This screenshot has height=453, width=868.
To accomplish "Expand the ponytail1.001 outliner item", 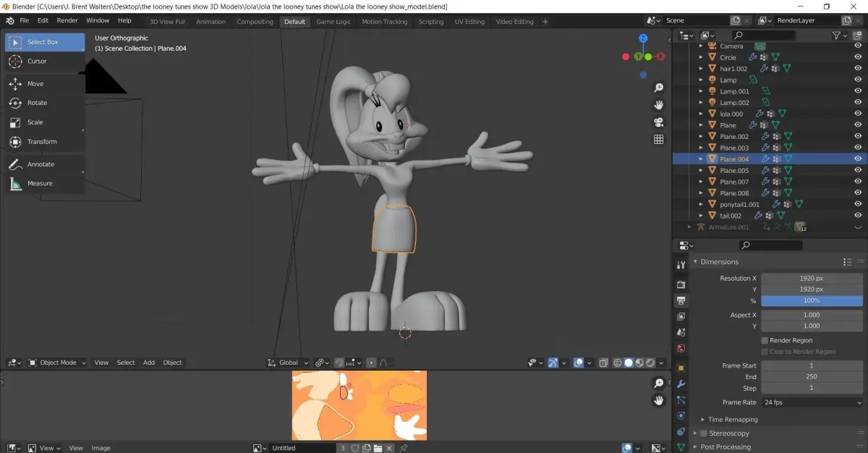I will point(701,205).
